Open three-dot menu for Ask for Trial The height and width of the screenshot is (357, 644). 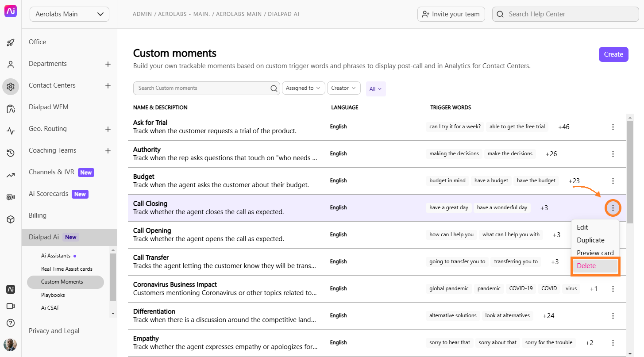[x=613, y=127]
